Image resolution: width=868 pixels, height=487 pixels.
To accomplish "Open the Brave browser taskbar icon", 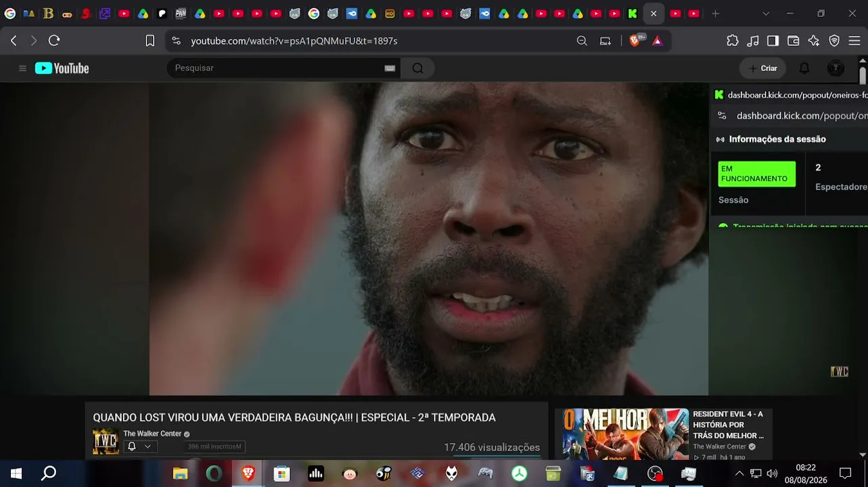I will tap(248, 473).
